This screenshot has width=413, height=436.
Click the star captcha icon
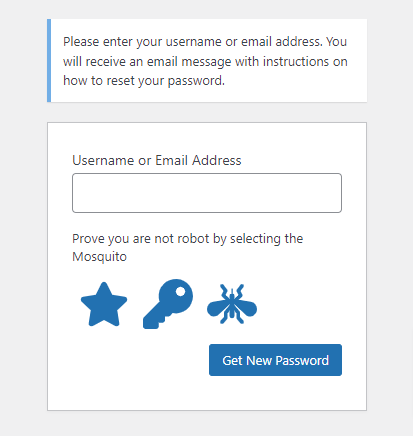pos(104,304)
